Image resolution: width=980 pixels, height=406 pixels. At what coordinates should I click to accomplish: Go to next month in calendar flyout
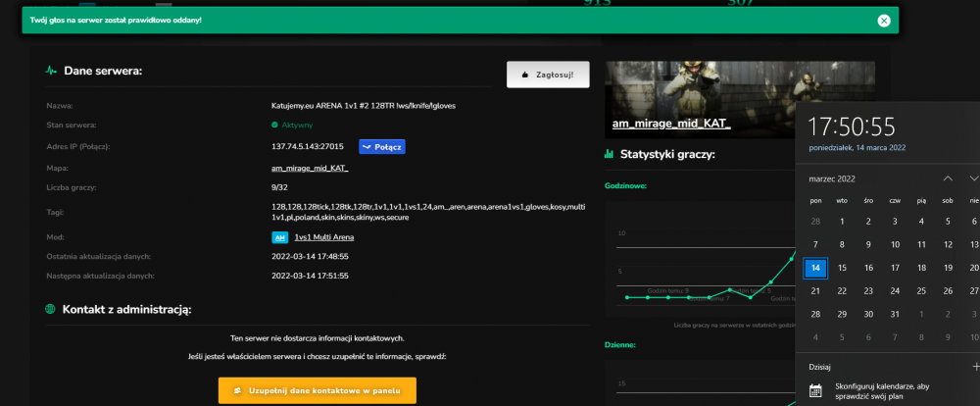point(974,178)
